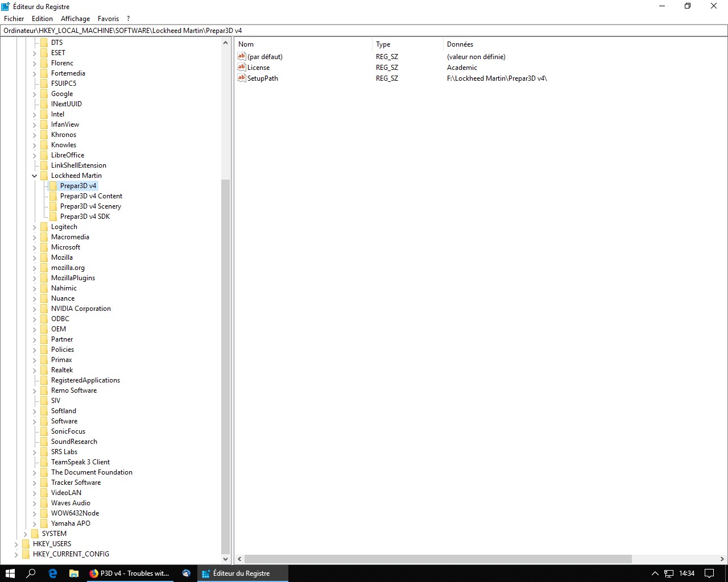
Task: Open File Explorer from the taskbar
Action: (74, 573)
